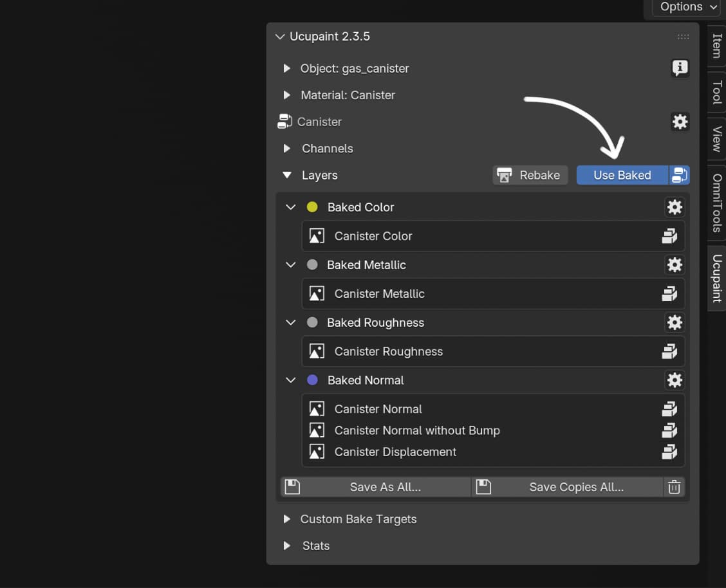Click the Canister node tree icon
This screenshot has height=588, width=726.
284,122
